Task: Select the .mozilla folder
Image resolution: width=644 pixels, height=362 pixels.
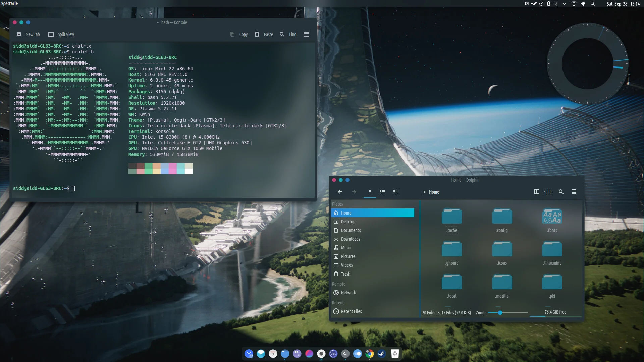Action: pos(502,286)
